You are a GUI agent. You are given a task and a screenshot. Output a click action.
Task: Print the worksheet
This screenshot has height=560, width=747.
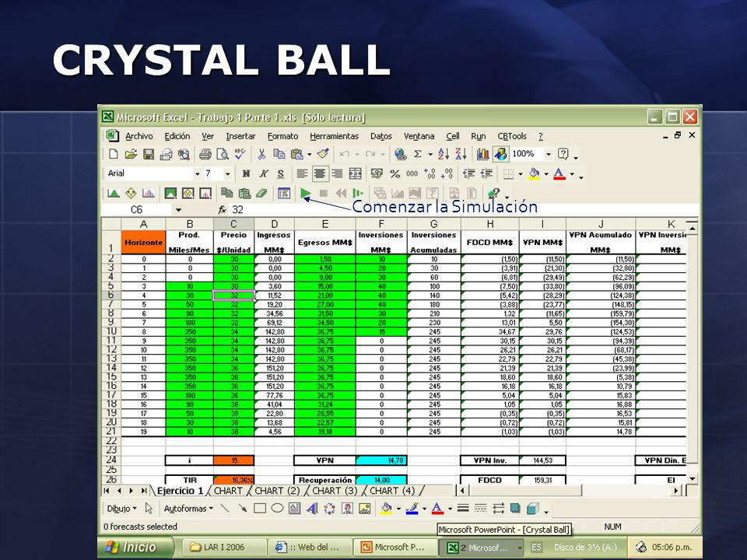(205, 154)
